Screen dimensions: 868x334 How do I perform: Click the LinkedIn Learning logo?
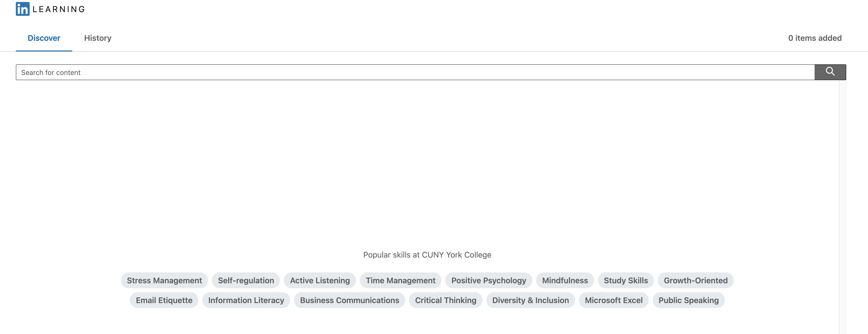click(x=50, y=9)
